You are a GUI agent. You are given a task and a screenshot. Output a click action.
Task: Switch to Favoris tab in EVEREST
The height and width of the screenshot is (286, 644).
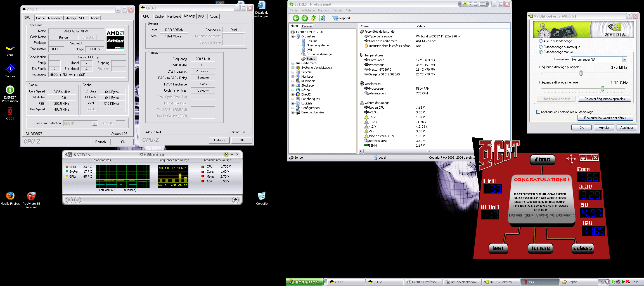point(307,26)
